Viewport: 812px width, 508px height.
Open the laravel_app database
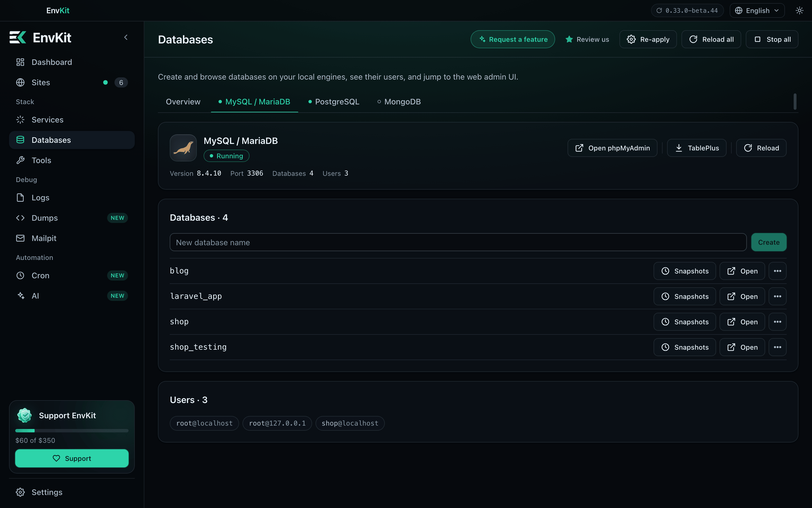point(742,296)
